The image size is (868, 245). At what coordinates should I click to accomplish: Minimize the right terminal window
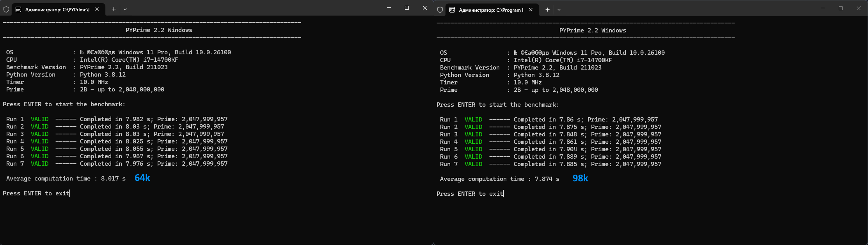[823, 8]
